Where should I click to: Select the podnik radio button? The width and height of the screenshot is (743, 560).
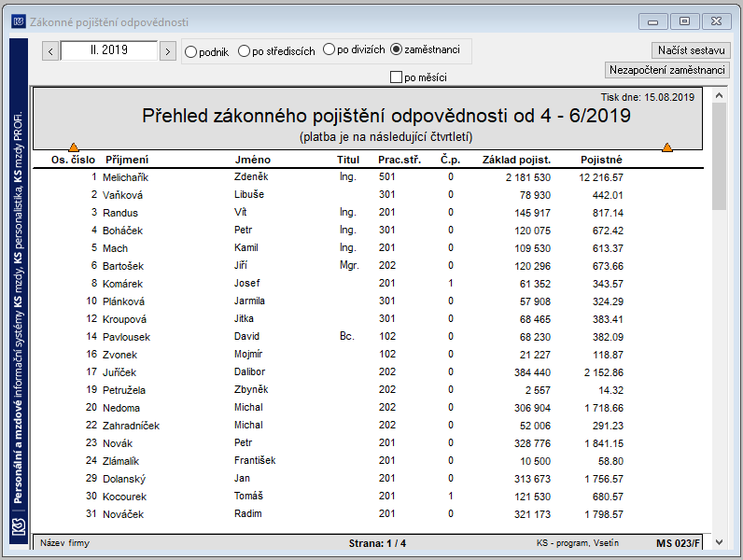pyautogui.click(x=191, y=51)
